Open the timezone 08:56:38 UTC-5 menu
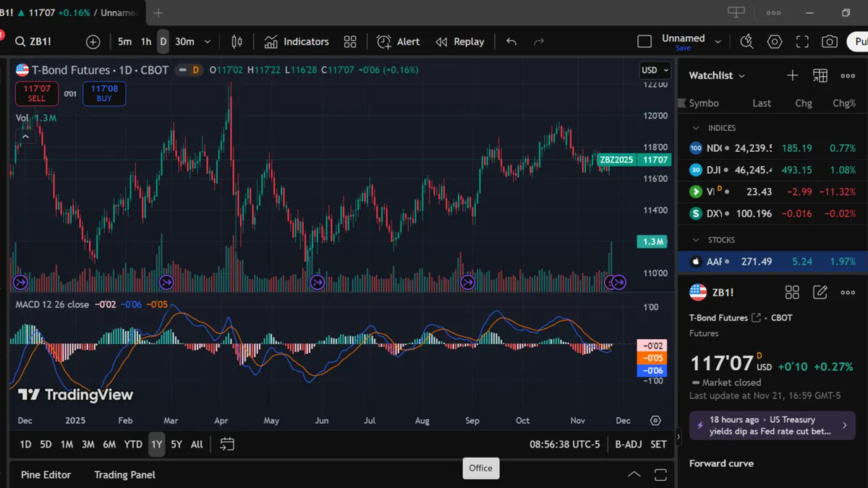 565,445
